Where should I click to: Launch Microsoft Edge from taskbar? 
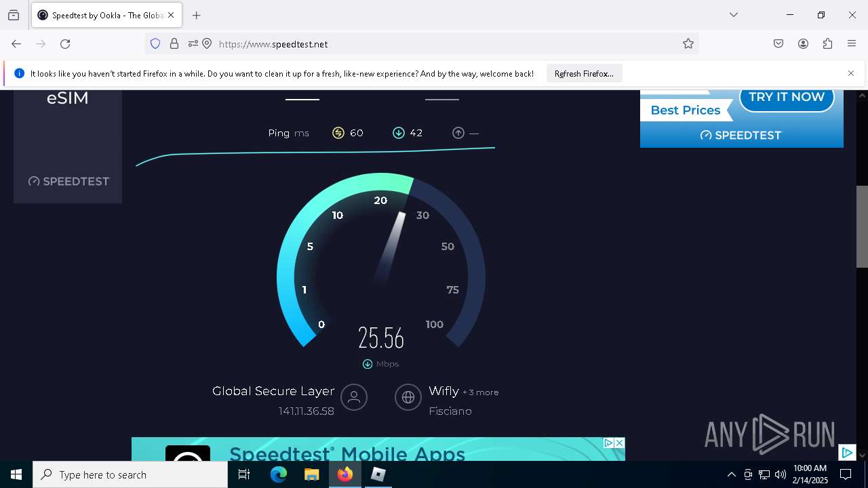pos(279,474)
